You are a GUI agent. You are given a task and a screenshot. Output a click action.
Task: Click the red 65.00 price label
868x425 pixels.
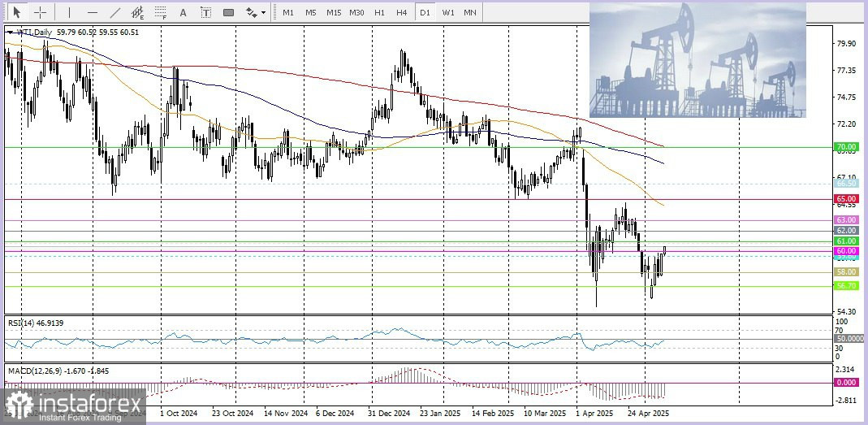(x=847, y=198)
